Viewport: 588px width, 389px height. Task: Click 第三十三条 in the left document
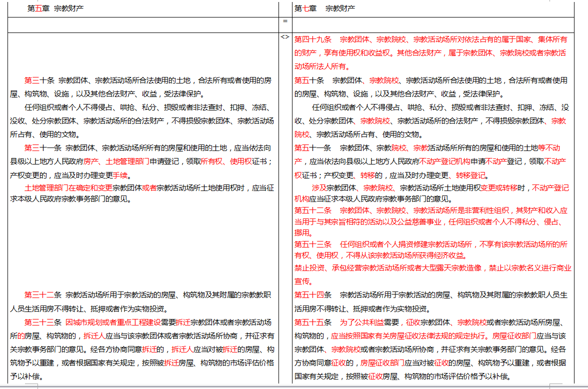(43, 321)
